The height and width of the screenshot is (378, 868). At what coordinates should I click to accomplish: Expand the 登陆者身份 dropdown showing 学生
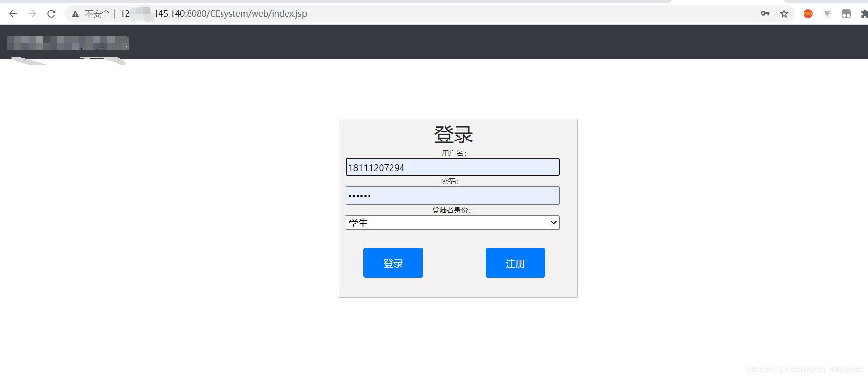pos(453,223)
